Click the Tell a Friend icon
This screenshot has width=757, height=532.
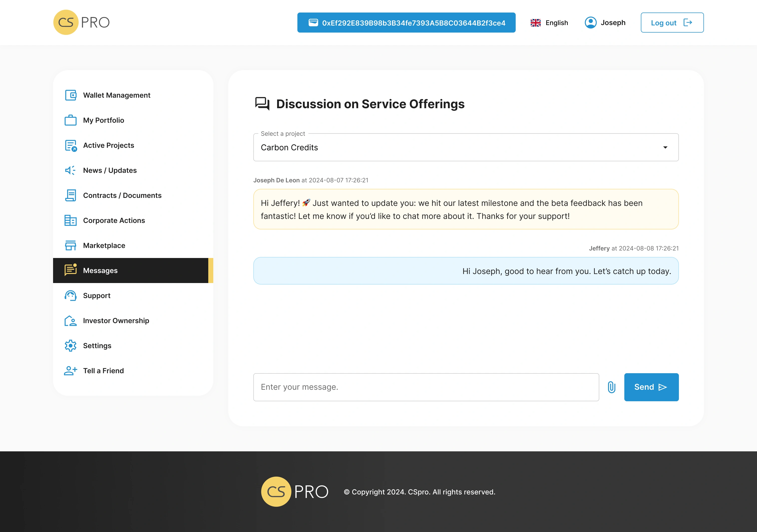pos(71,371)
